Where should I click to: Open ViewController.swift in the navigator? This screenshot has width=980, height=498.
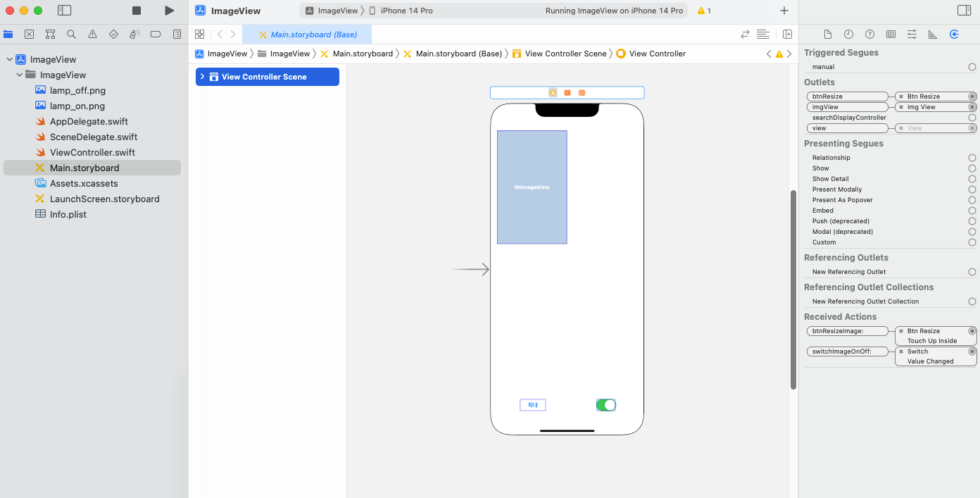point(92,152)
